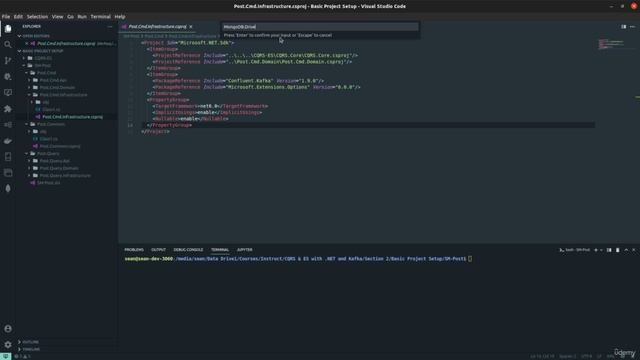This screenshot has width=640, height=360.
Task: Click errors and warnings count in status bar
Action: click(x=23, y=356)
